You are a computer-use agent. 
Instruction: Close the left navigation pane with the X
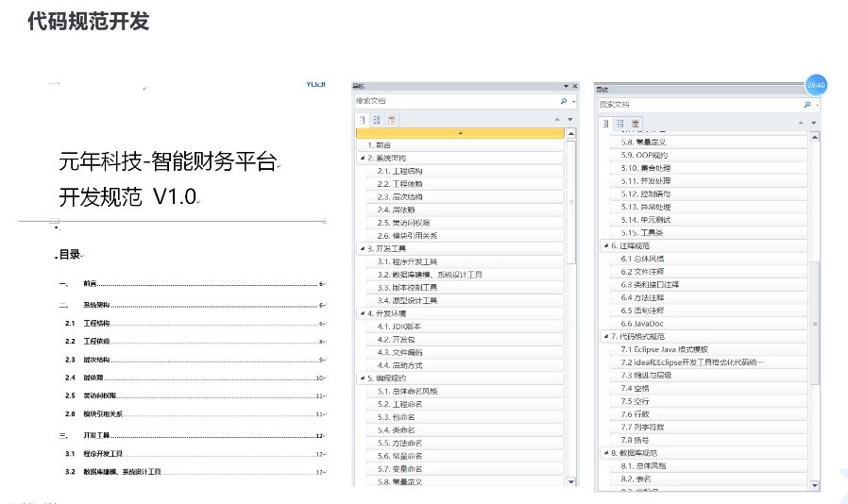pos(575,87)
